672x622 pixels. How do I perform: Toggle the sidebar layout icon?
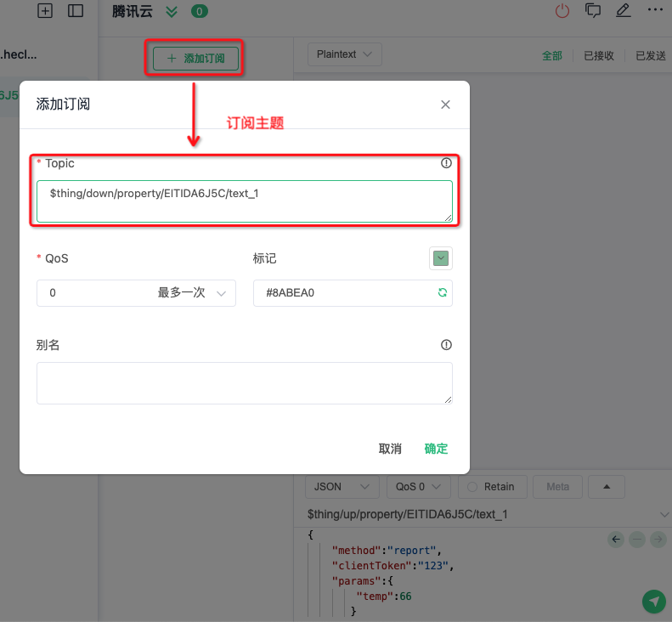click(76, 11)
